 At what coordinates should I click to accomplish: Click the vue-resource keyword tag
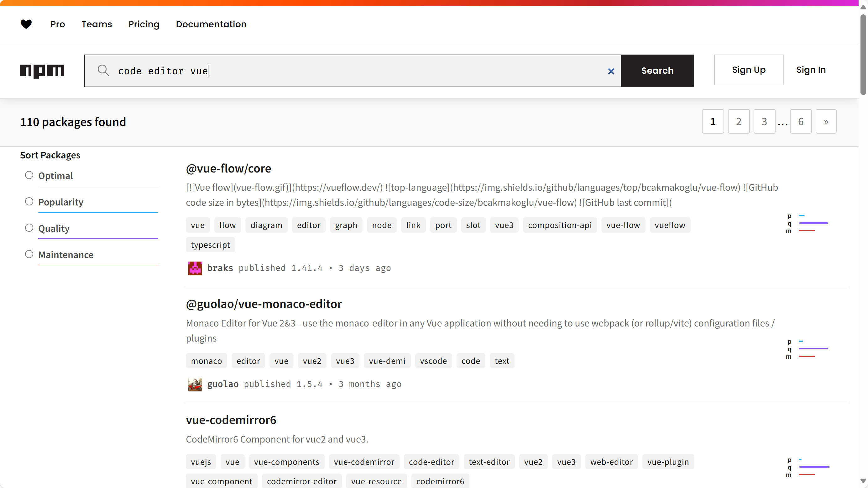(376, 481)
